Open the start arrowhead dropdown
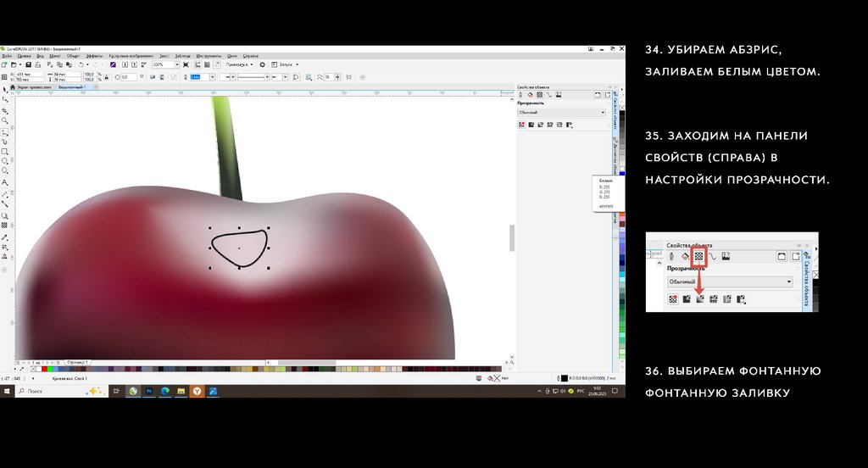Screen dimensions: 868x468 (233, 77)
